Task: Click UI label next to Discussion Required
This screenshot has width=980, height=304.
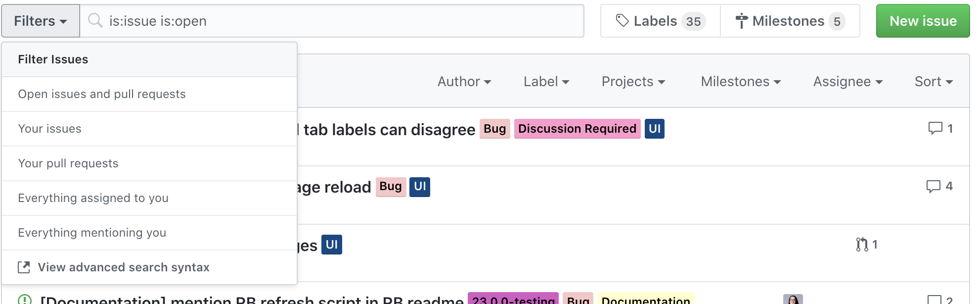Action: coord(655,129)
